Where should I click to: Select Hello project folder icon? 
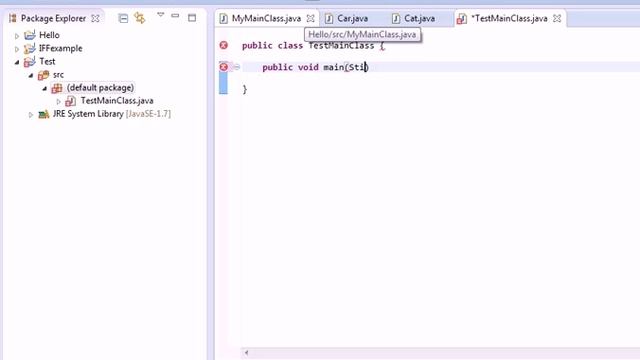pos(30,36)
